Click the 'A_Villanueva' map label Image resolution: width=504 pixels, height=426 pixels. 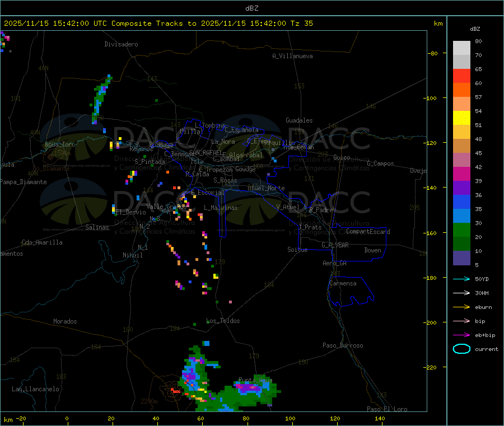292,56
